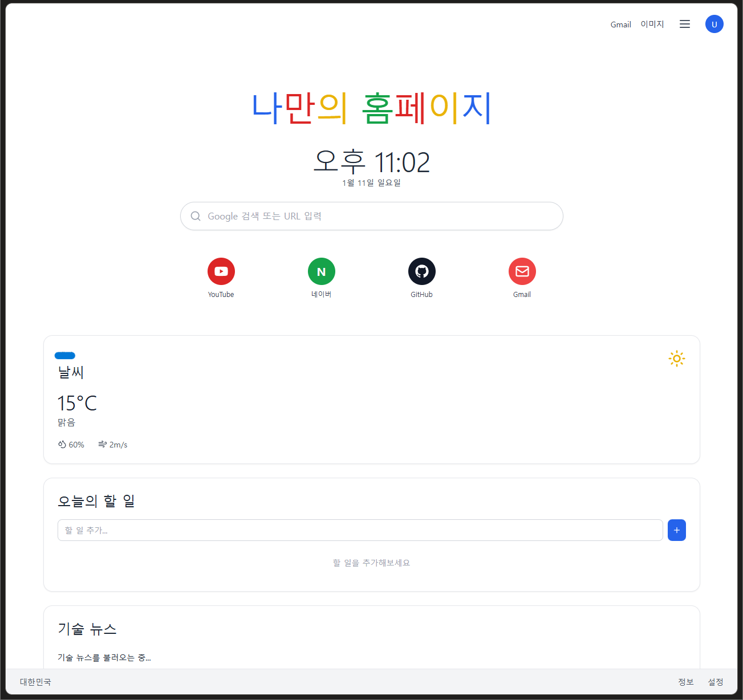Screen dimensions: 743x700
Task: Click the 설정 footer link
Action: (x=716, y=682)
